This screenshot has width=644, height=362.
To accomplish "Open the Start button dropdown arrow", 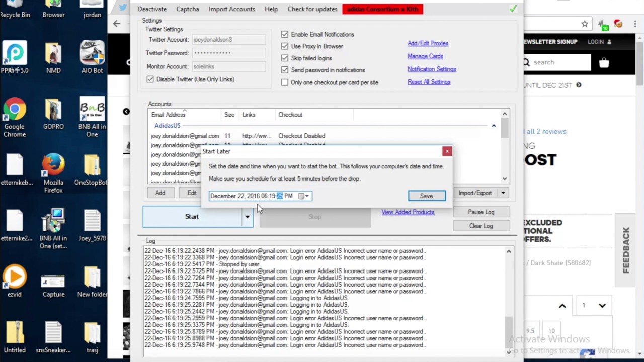I will coord(247,217).
